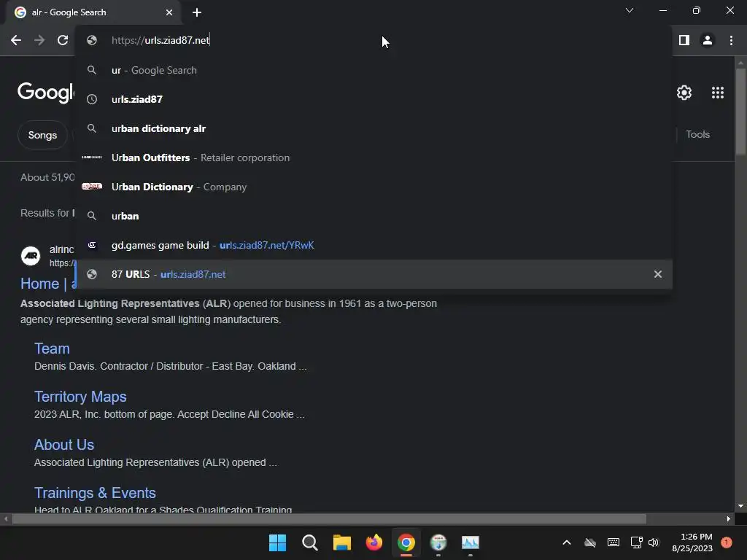The height and width of the screenshot is (560, 747).
Task: Click the Google logo
Action: tap(46, 92)
